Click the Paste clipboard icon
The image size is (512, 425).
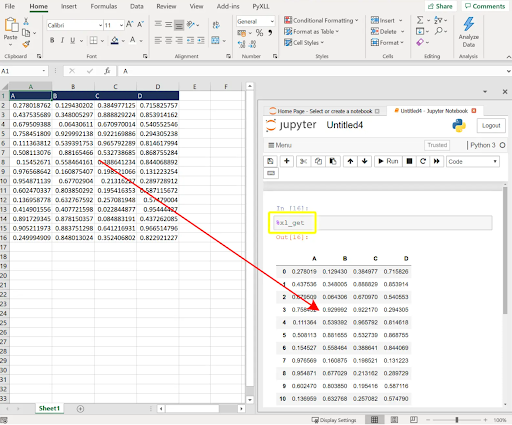11,25
